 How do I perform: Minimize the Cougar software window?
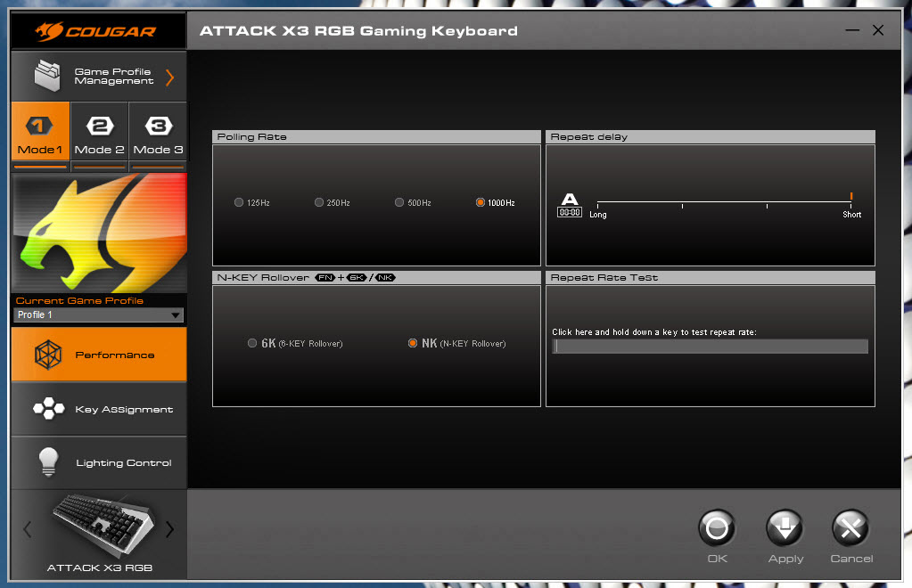click(852, 30)
